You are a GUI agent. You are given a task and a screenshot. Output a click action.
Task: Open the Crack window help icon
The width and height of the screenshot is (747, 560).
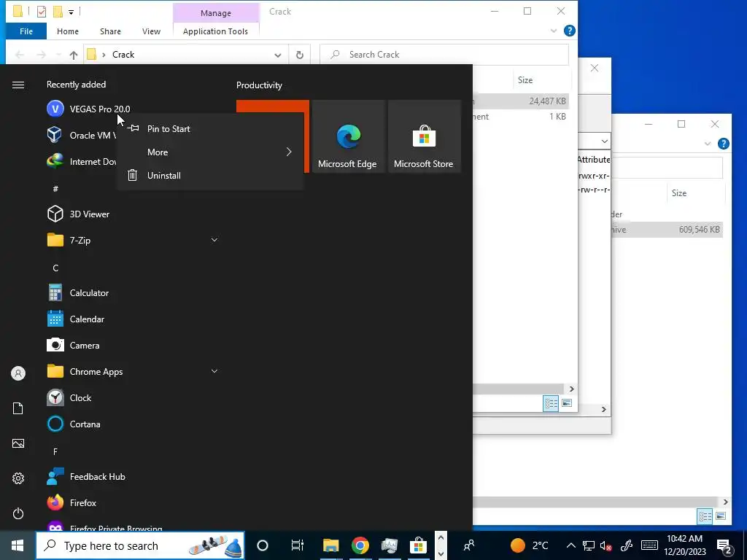pyautogui.click(x=569, y=31)
